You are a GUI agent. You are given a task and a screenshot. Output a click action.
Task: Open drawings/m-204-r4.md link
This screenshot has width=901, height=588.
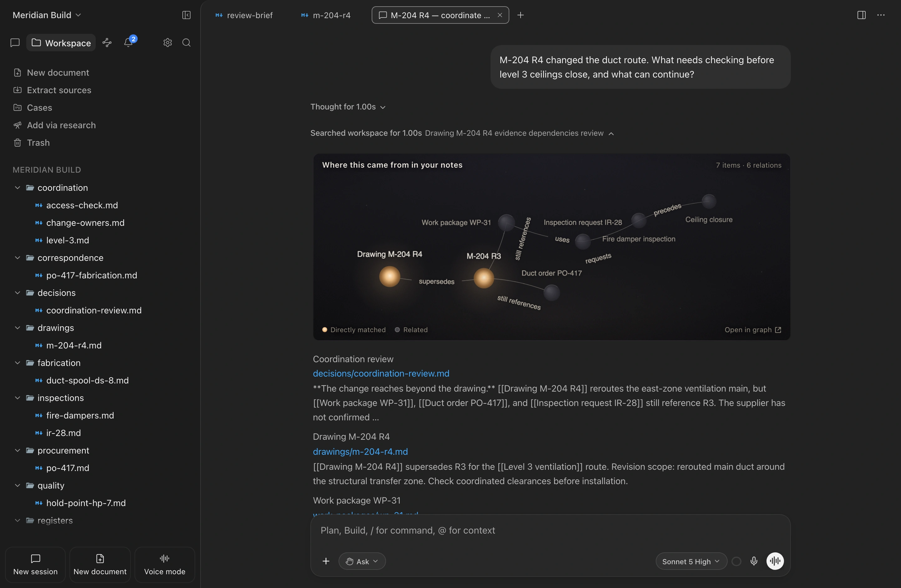[x=360, y=452]
